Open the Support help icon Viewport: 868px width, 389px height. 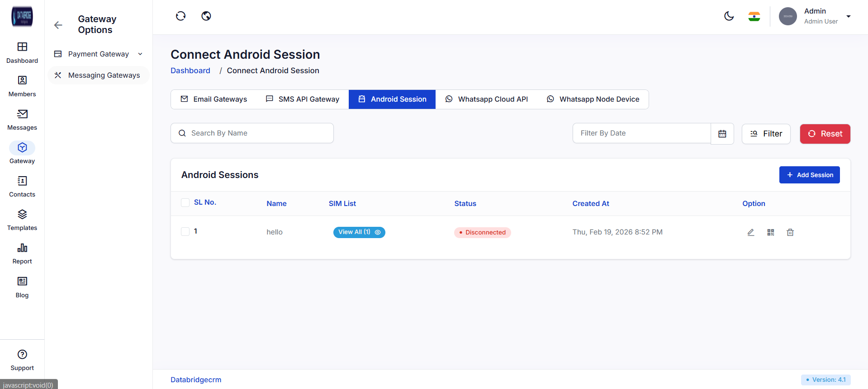coord(22,355)
